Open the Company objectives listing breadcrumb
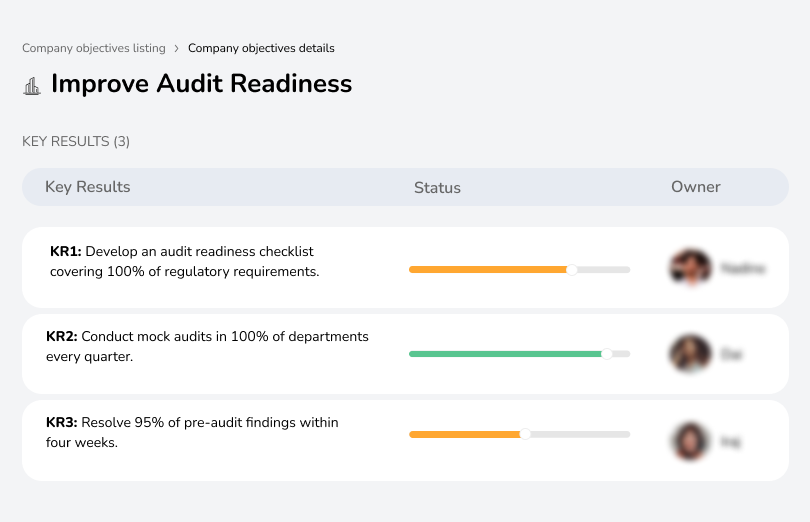 point(94,48)
